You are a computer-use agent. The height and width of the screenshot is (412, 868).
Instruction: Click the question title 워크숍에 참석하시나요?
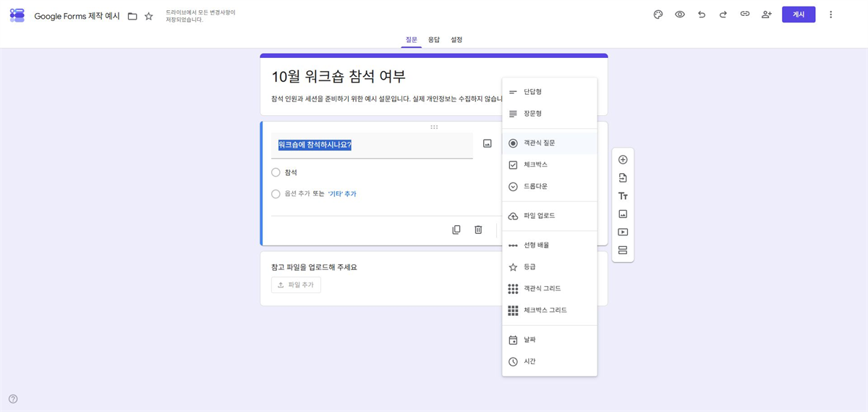(315, 145)
